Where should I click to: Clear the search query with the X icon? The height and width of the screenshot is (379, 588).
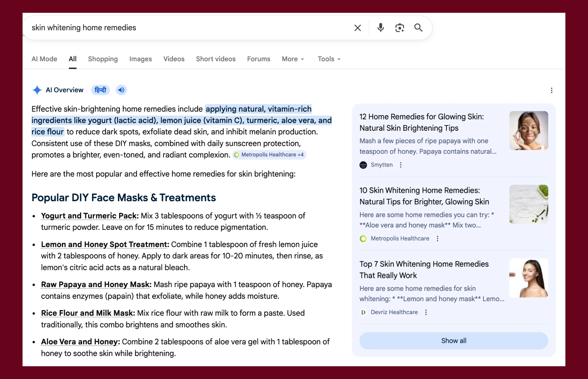tap(357, 28)
